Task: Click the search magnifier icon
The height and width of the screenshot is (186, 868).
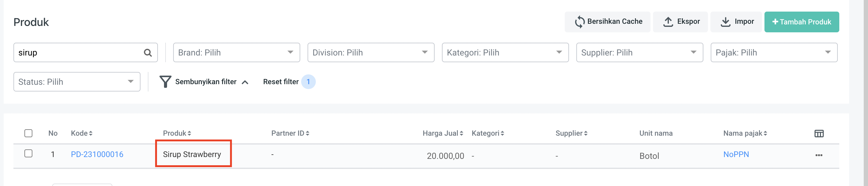Action: [148, 53]
